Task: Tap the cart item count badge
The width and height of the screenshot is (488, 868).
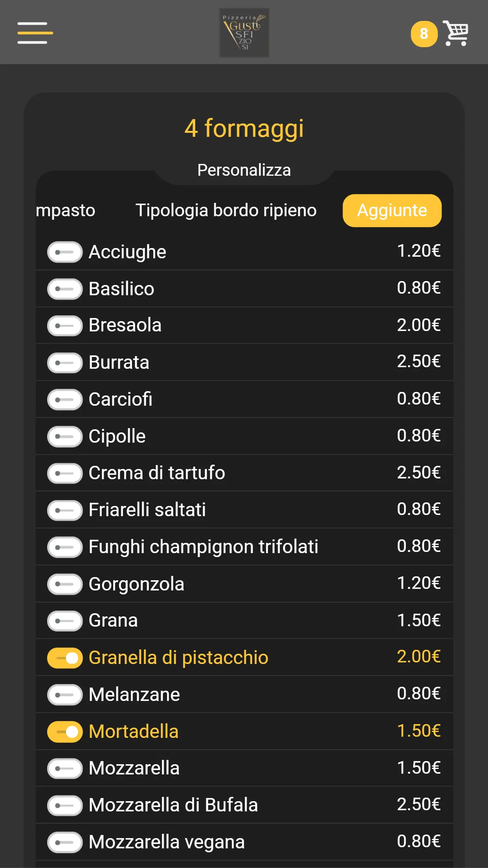Action: point(424,34)
